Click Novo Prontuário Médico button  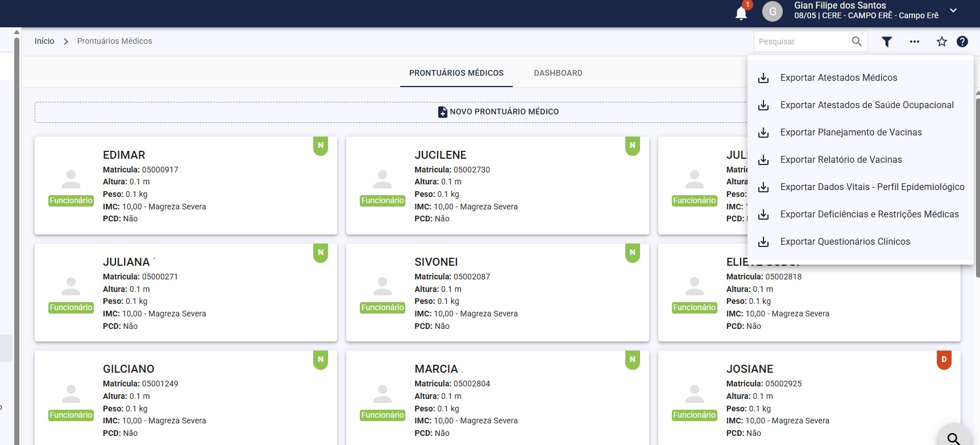[498, 112]
